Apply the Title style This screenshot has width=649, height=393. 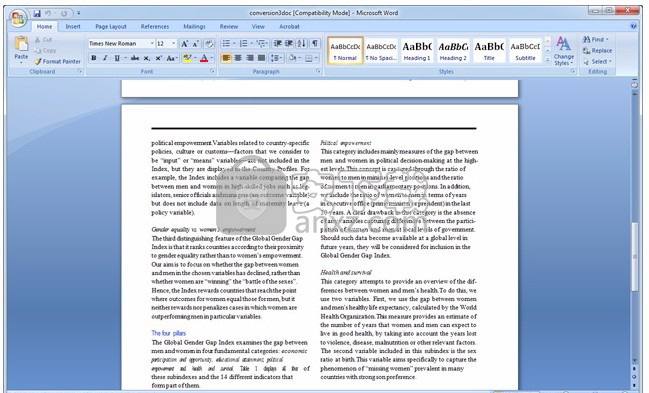click(x=489, y=51)
